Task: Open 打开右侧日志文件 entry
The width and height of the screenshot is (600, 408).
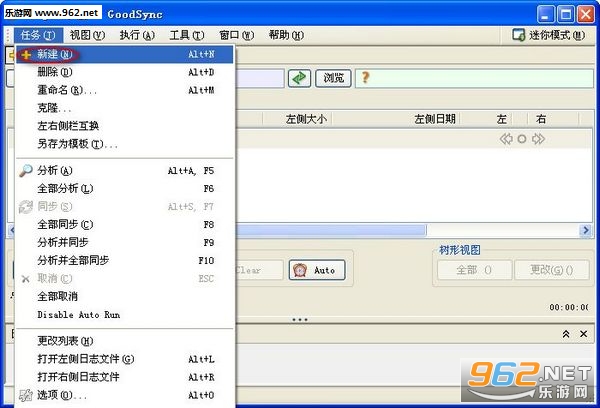Action: point(125,377)
